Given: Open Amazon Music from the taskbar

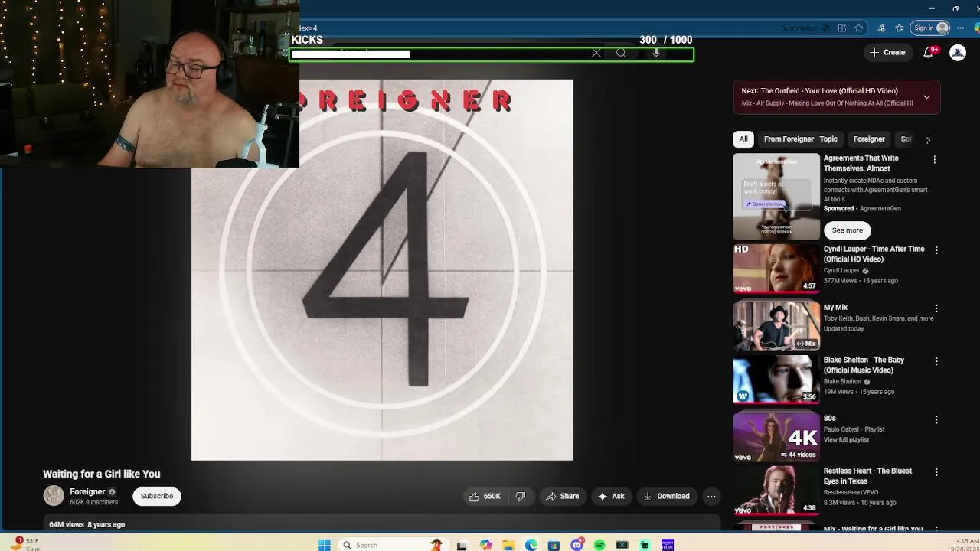Looking at the screenshot, I should pos(668,545).
